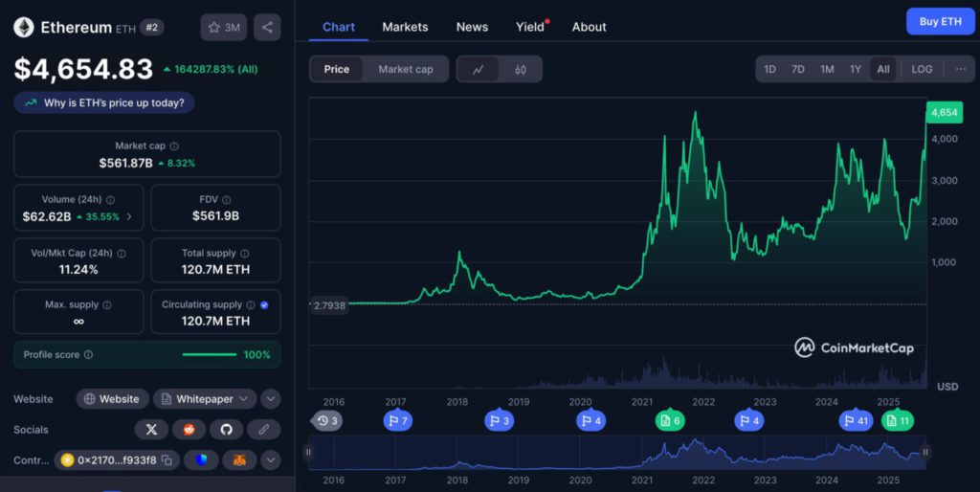Screen dimensions: 980x492
Task: Set chart range to 1M
Action: click(827, 69)
